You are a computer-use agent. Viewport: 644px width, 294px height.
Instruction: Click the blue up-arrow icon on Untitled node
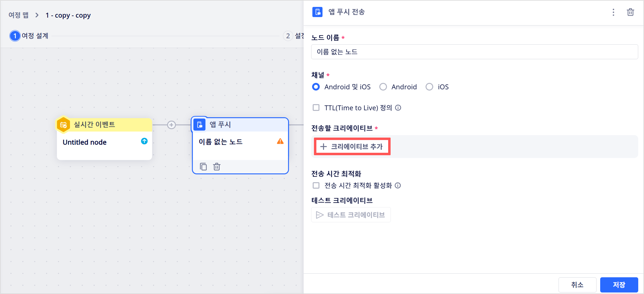click(x=144, y=141)
